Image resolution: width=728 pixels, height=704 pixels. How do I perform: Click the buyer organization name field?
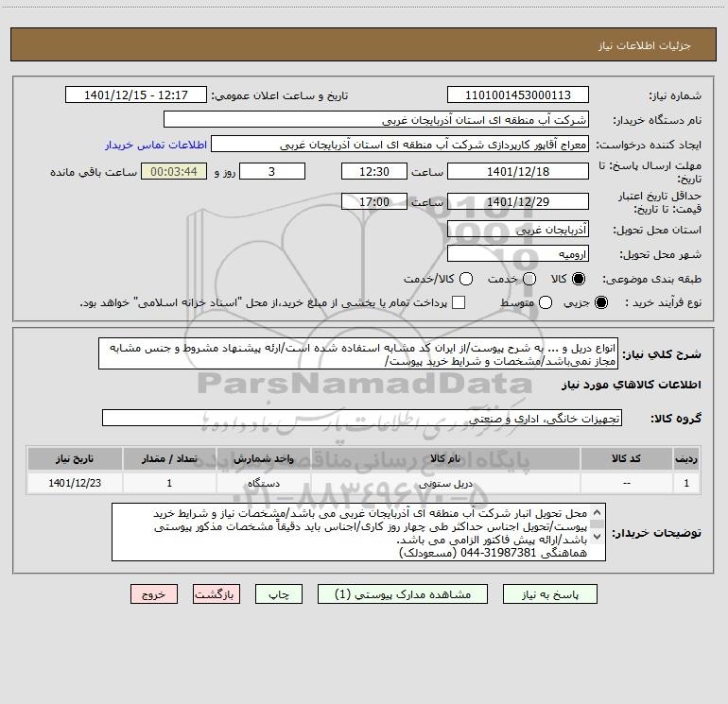[376, 119]
